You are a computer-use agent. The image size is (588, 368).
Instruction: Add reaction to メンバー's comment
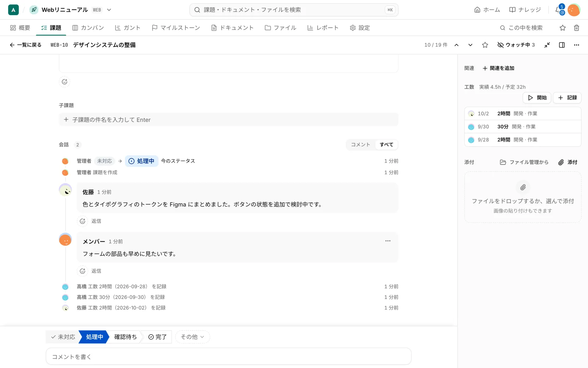(x=82, y=271)
